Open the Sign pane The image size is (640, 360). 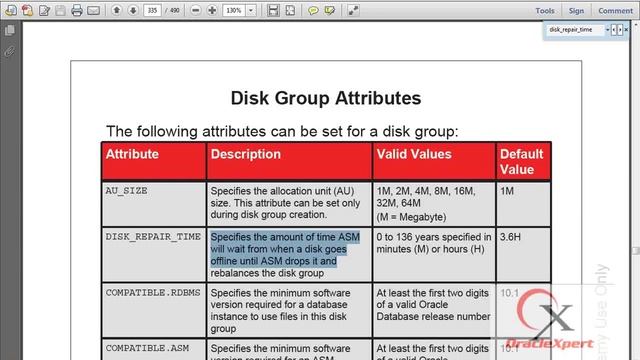click(x=576, y=11)
